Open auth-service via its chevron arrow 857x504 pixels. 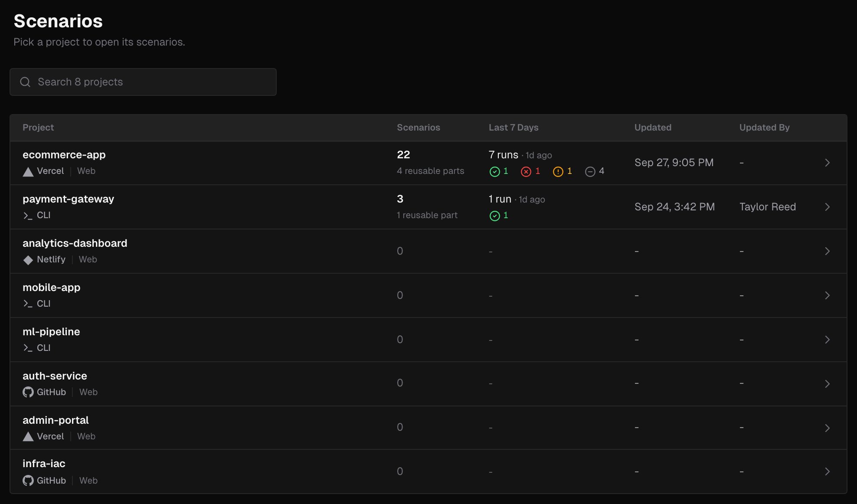pos(827,384)
